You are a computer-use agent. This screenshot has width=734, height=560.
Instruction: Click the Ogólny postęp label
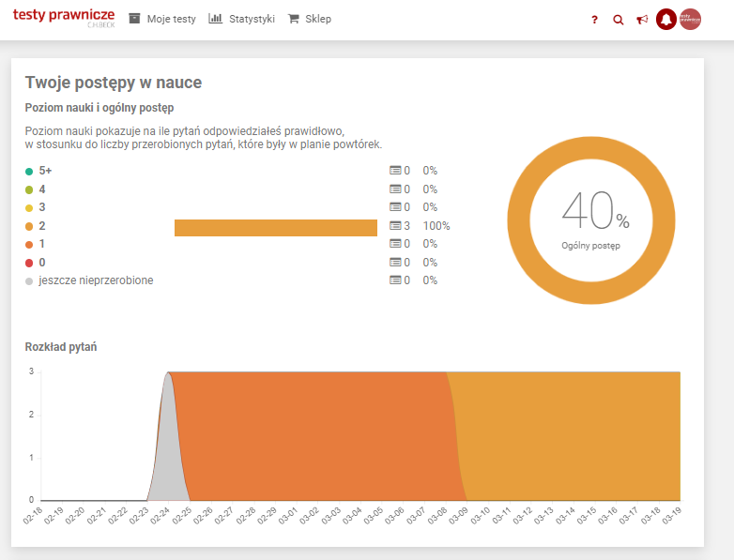click(x=590, y=246)
